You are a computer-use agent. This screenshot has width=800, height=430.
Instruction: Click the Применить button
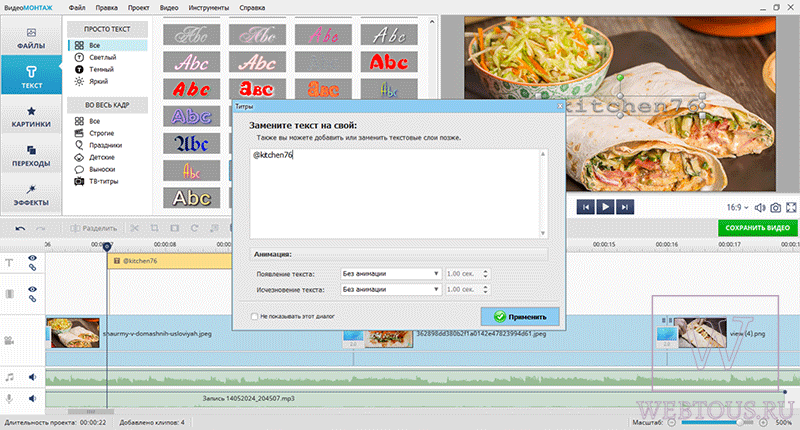[x=520, y=317]
